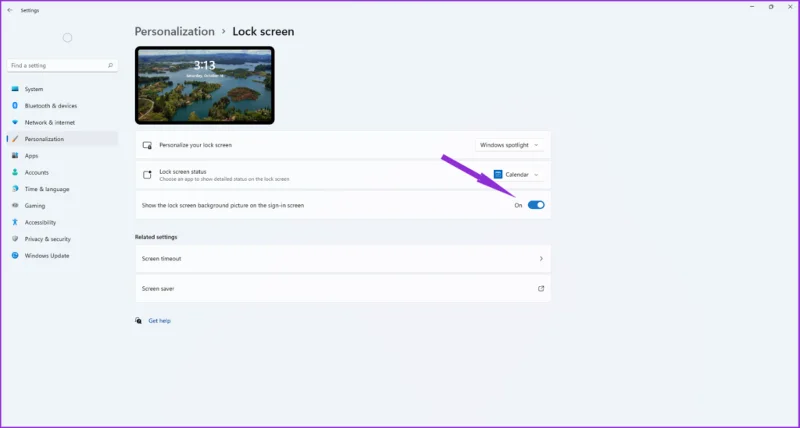This screenshot has width=800, height=428.
Task: Select Gaming in the sidebar
Action: coord(62,206)
